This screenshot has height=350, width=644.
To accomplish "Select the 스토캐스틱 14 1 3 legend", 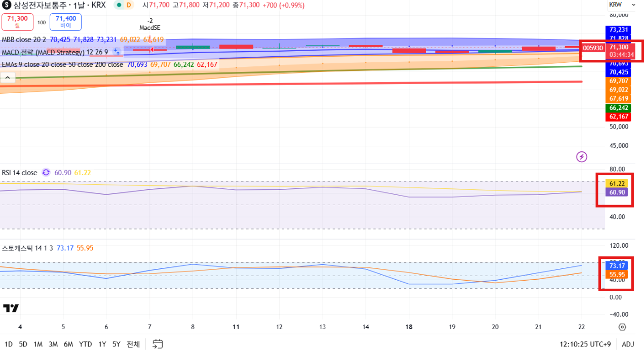I will (x=28, y=248).
